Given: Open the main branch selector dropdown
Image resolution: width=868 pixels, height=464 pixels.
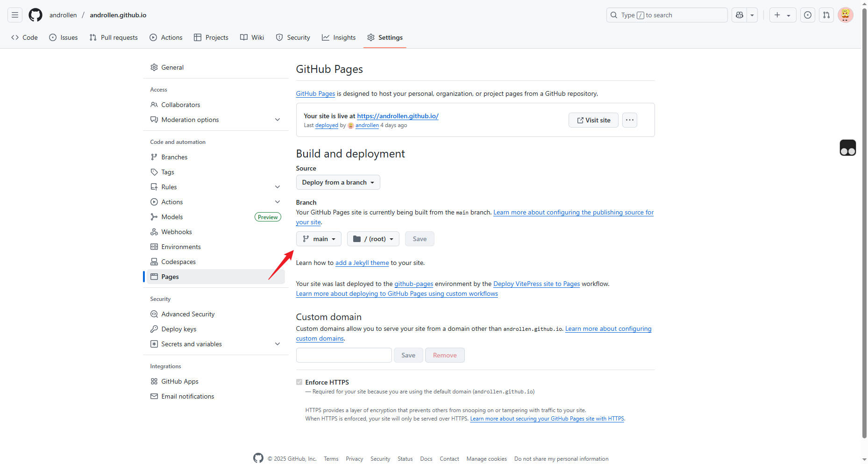Looking at the screenshot, I should (x=319, y=239).
